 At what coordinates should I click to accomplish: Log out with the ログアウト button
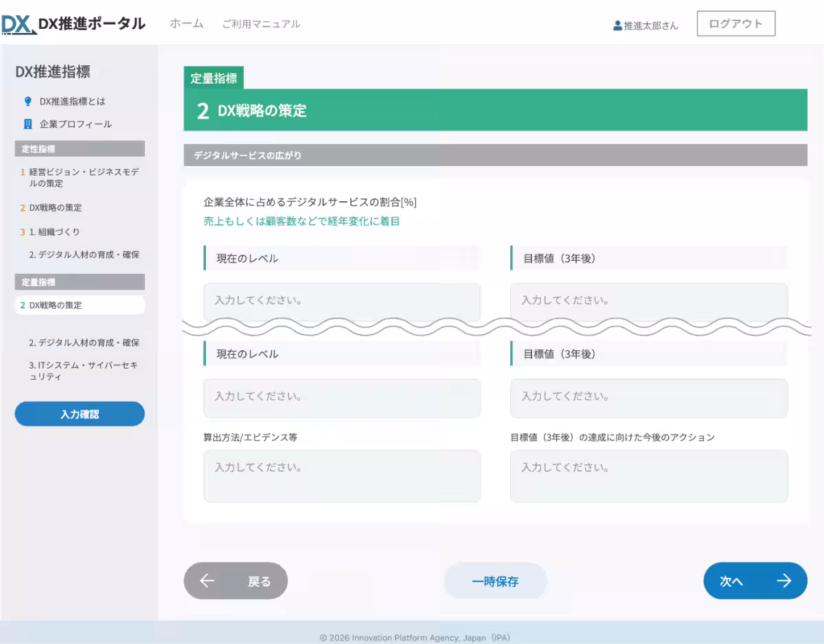(x=736, y=23)
